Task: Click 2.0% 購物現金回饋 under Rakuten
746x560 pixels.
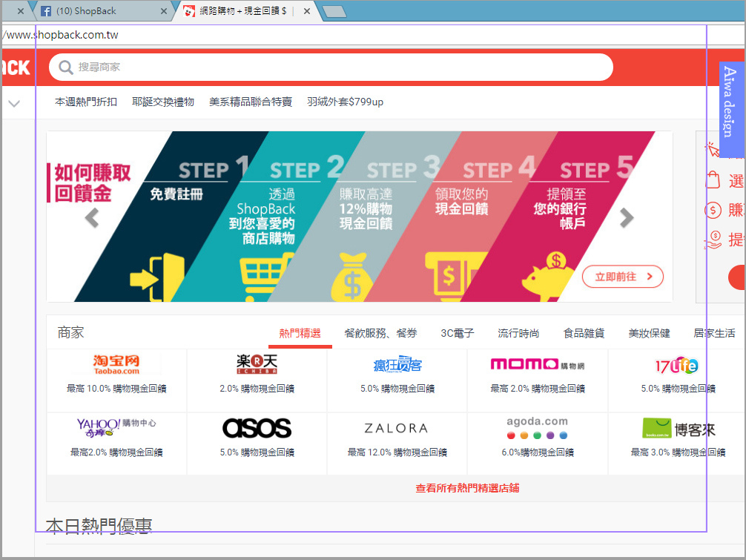Action: (257, 389)
